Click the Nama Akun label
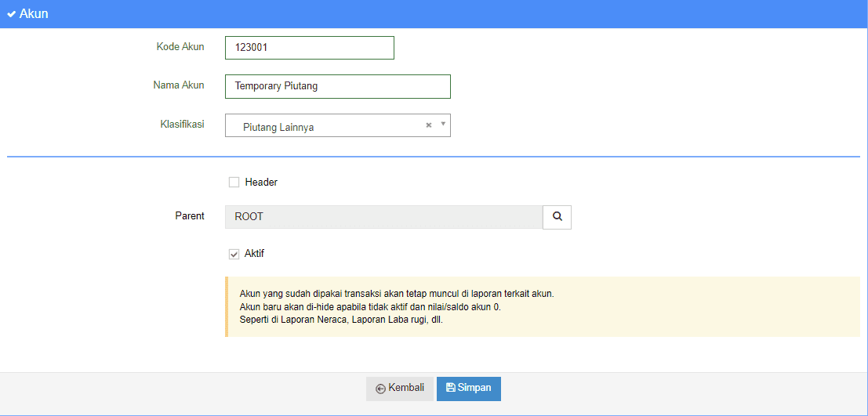 pyautogui.click(x=179, y=85)
